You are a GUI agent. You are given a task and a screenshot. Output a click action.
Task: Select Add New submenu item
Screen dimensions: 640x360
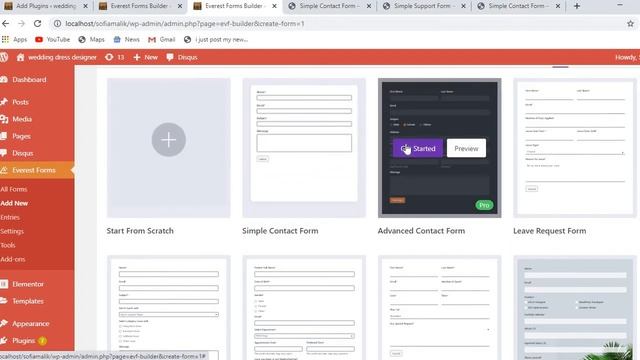click(x=14, y=203)
